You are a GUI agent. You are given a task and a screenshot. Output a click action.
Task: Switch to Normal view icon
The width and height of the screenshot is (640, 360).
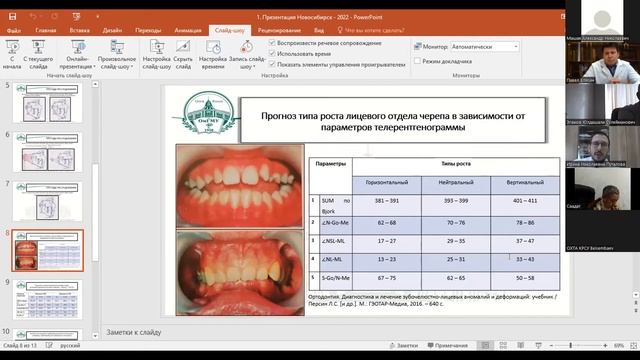click(485, 345)
